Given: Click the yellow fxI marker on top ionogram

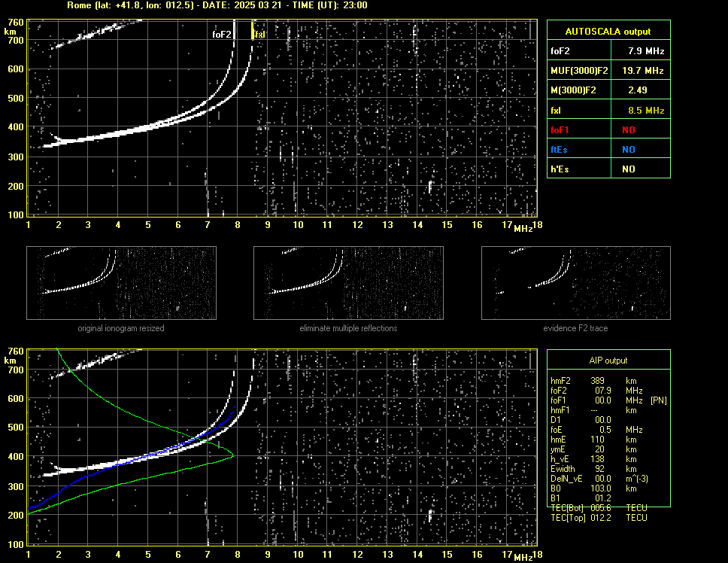Looking at the screenshot, I should tap(259, 35).
